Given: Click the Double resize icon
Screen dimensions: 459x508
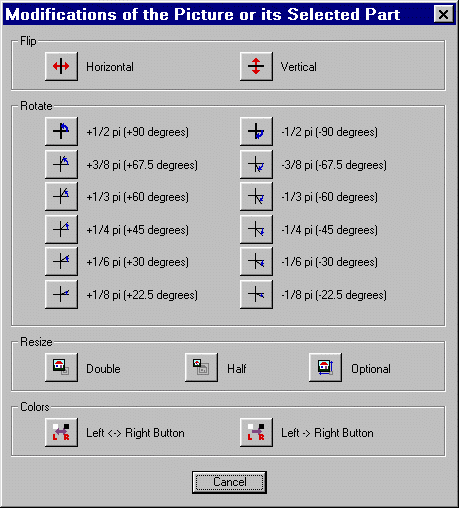Looking at the screenshot, I should [61, 367].
